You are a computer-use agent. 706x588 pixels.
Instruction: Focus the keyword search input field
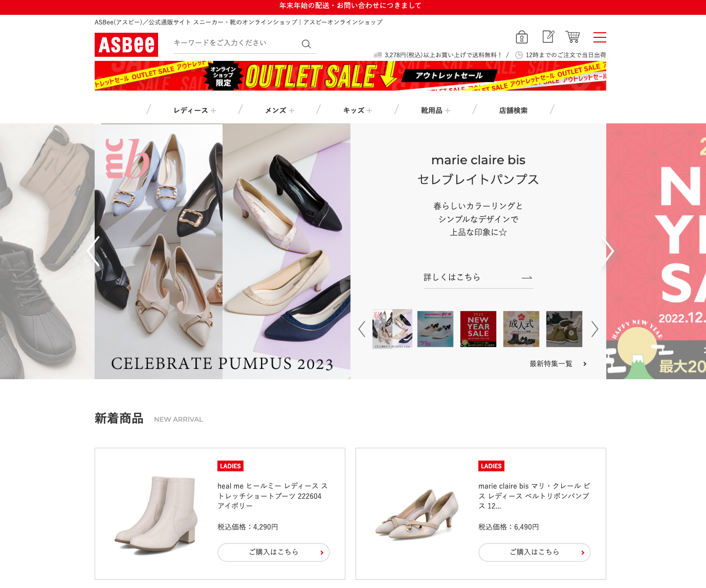[x=235, y=43]
